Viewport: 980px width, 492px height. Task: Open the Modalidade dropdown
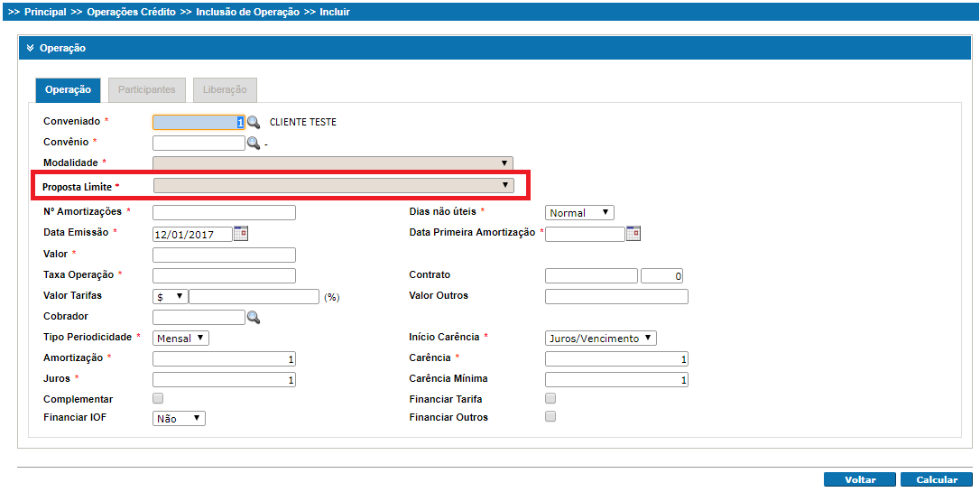[332, 163]
